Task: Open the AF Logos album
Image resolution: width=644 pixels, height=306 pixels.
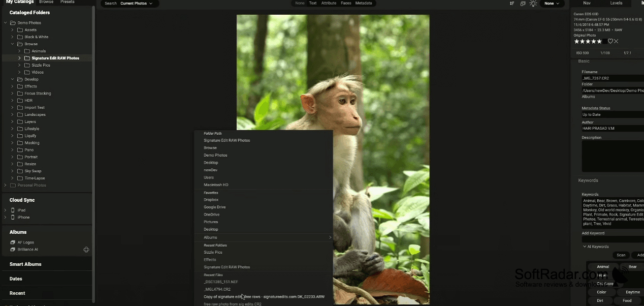Action: tap(25, 242)
